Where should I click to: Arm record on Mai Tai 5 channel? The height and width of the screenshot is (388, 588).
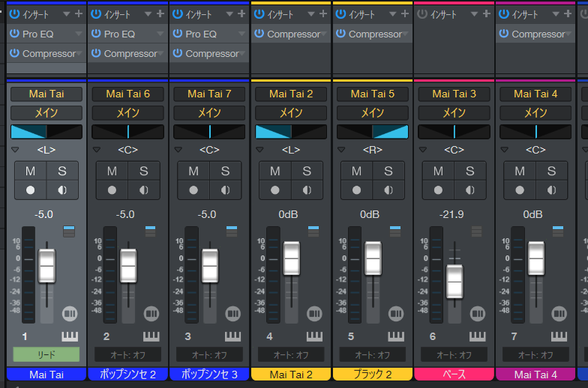click(x=357, y=190)
